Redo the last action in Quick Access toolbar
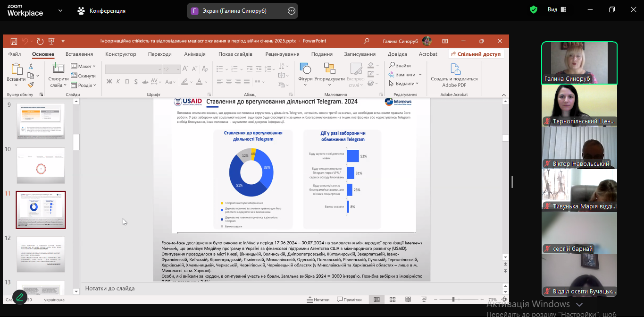The height and width of the screenshot is (317, 644). click(x=40, y=41)
